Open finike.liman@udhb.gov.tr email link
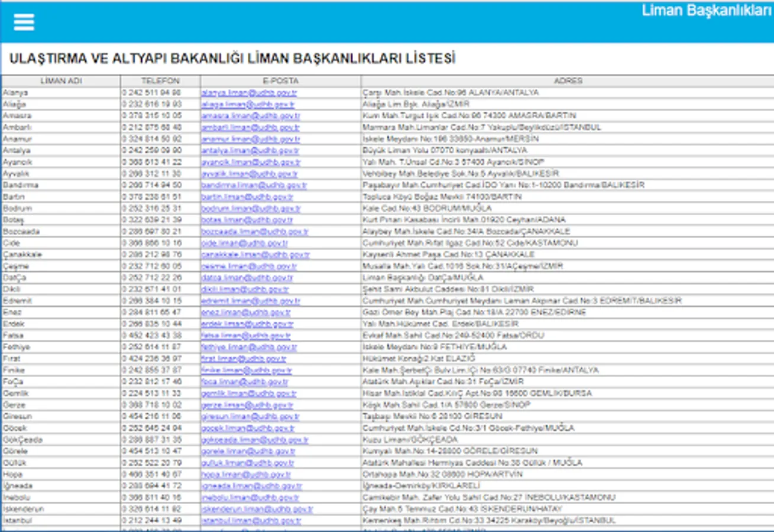Screen dimensions: 774x532 (247, 370)
